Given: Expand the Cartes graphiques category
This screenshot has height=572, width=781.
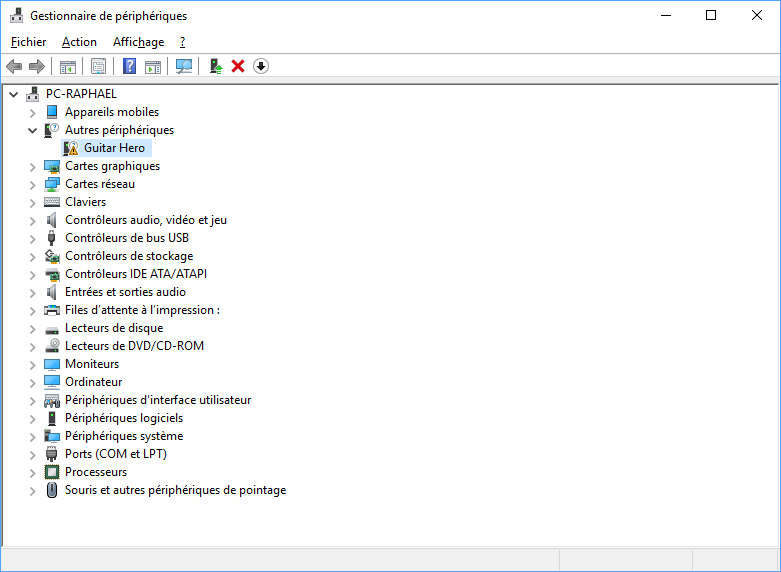Looking at the screenshot, I should coord(33,166).
